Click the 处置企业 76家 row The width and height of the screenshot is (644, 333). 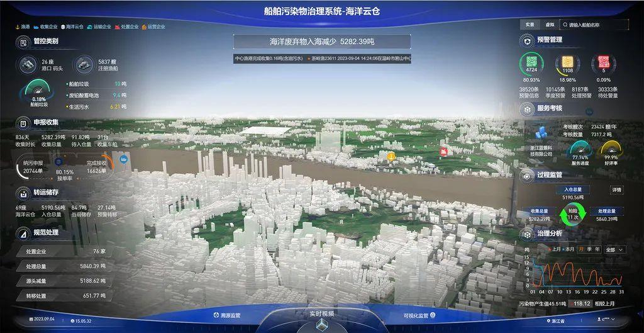[x=64, y=251]
